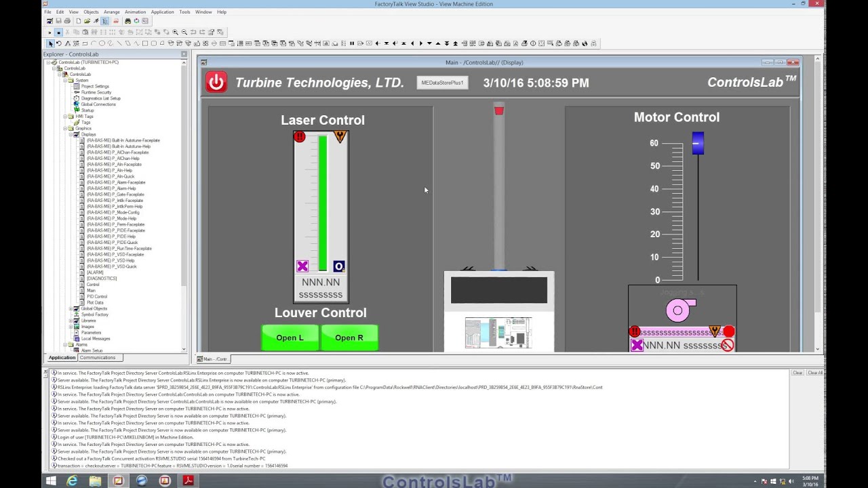Screen dimensions: 868x488
Task: Open File Explorer from taskbar
Action: pyautogui.click(x=95, y=481)
